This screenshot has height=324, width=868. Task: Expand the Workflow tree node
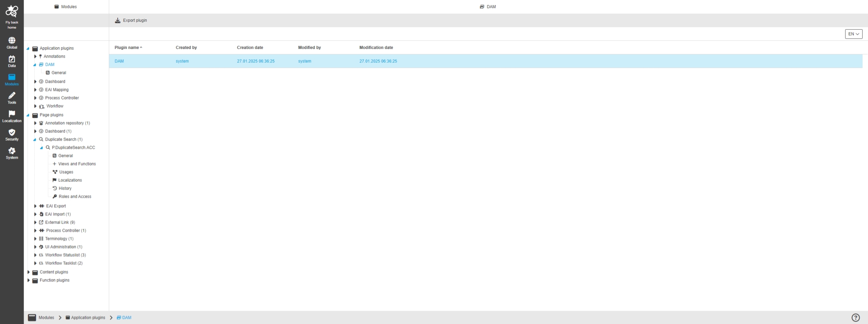coord(35,106)
